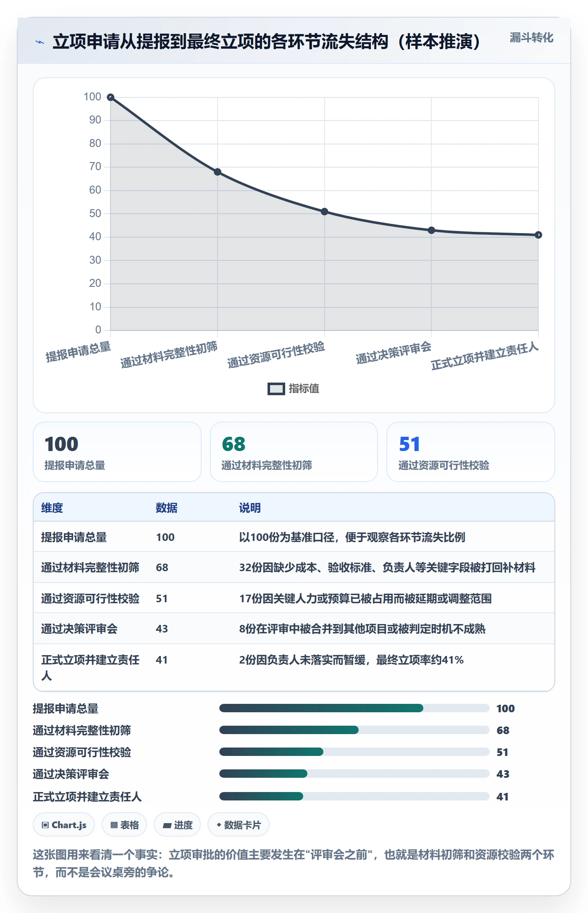The image size is (588, 913).
Task: Click the 数据 column header in the table
Action: tap(167, 508)
